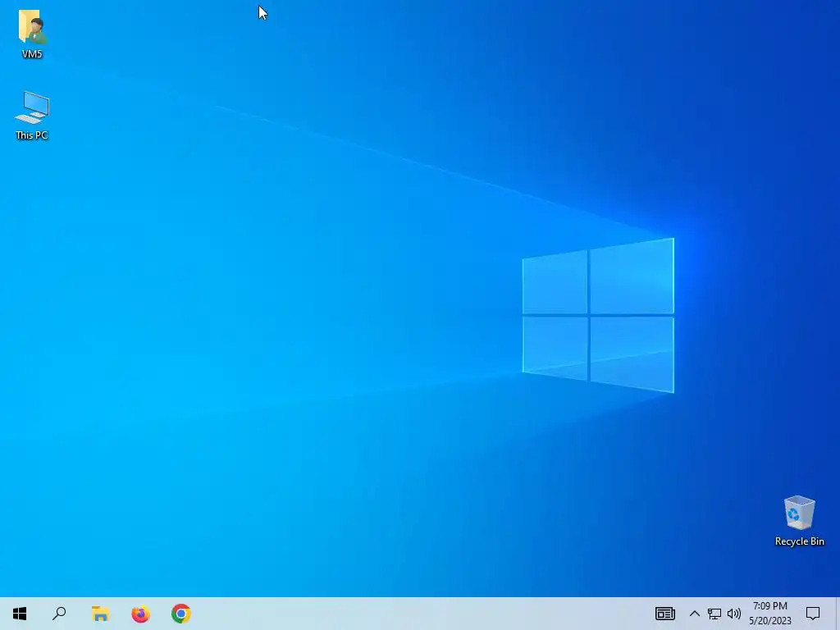The width and height of the screenshot is (840, 630).
Task: Click Show desktop strip at taskbar end
Action: tap(838, 614)
